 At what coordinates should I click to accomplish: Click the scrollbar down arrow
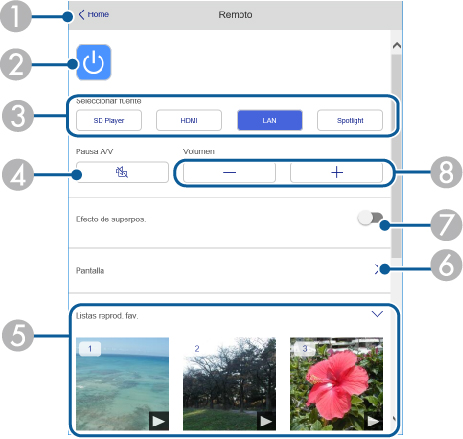pos(395,419)
